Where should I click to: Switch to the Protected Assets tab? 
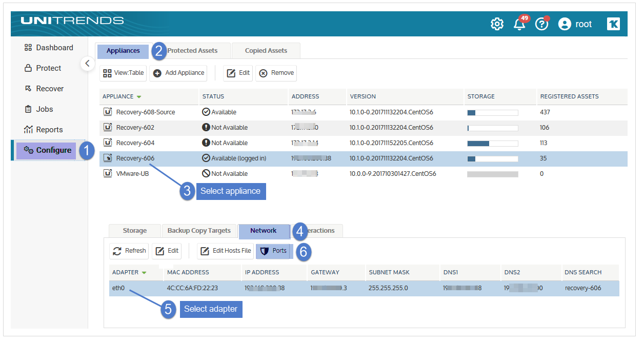192,51
